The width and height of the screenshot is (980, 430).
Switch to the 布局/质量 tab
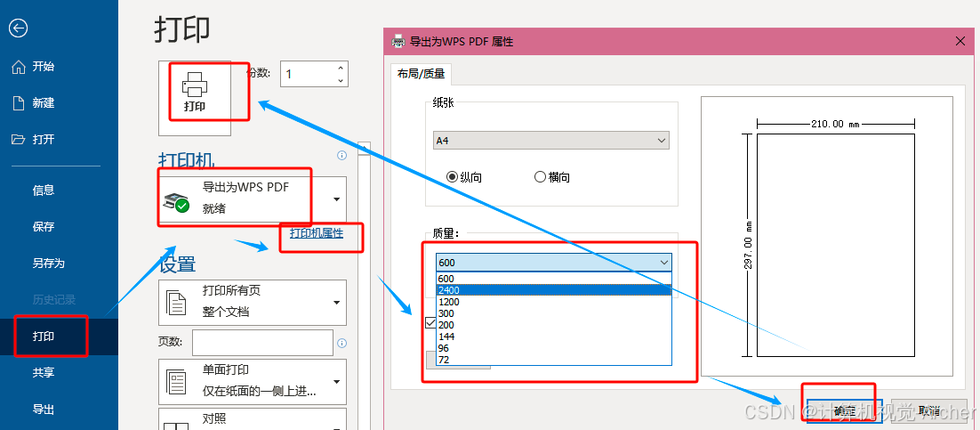421,74
